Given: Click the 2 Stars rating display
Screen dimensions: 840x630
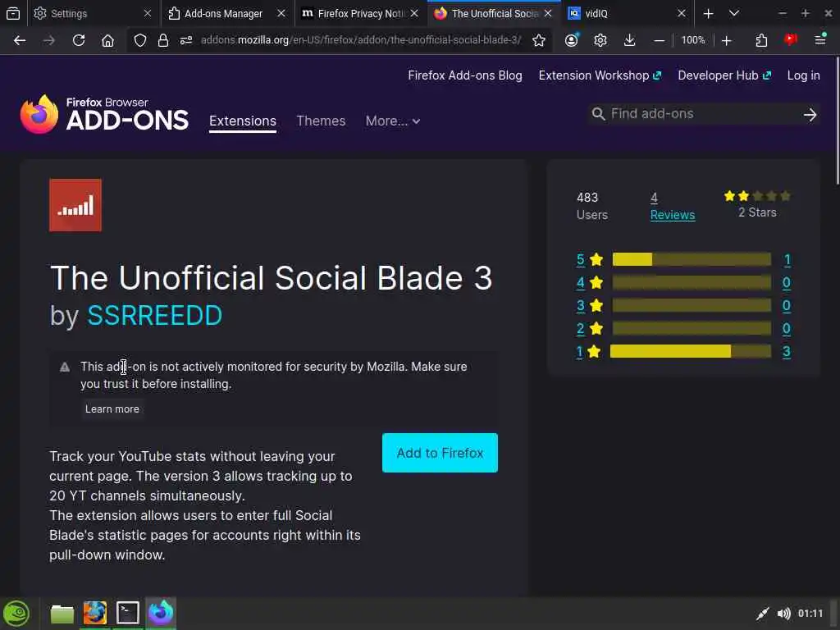Looking at the screenshot, I should point(757,204).
